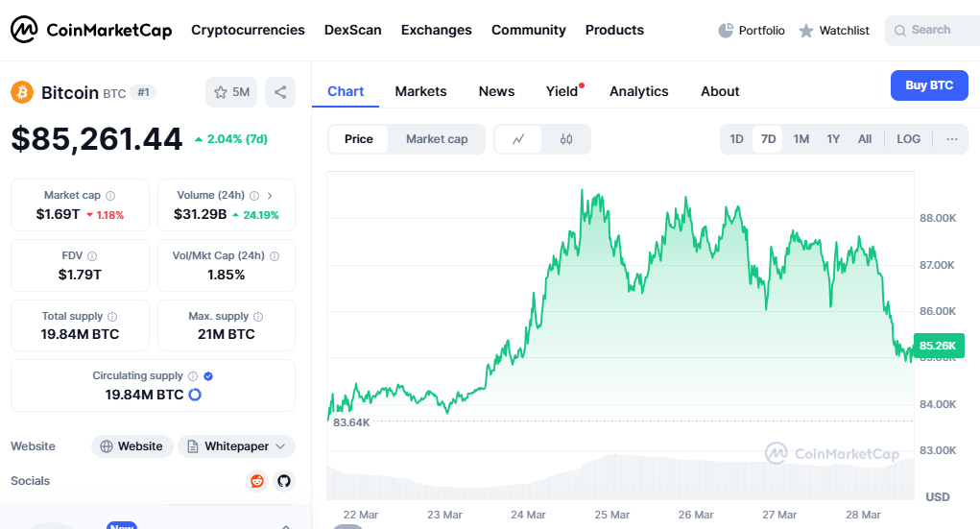980x529 pixels.
Task: Switch to candlestick chart icon
Action: (566, 139)
